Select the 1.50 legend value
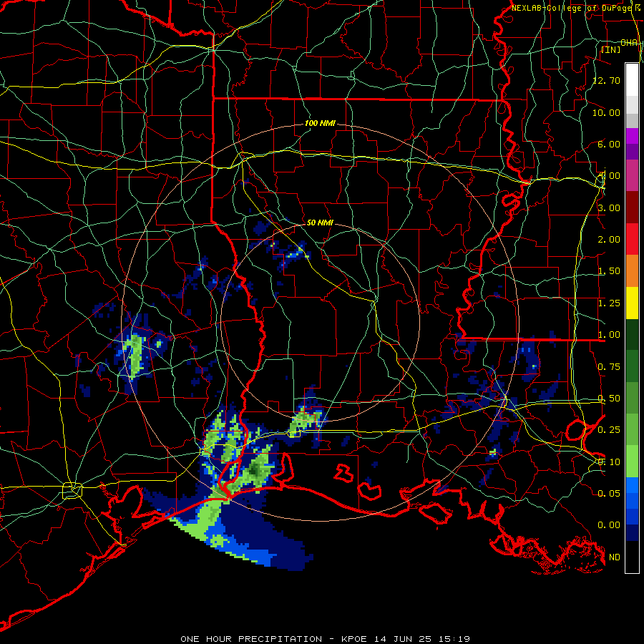 pyautogui.click(x=609, y=271)
